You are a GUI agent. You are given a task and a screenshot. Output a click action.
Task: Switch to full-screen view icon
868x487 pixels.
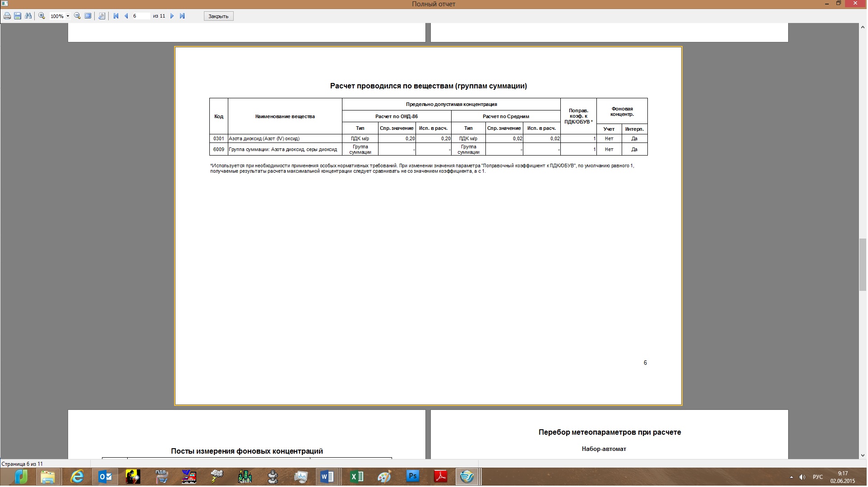[x=88, y=16]
